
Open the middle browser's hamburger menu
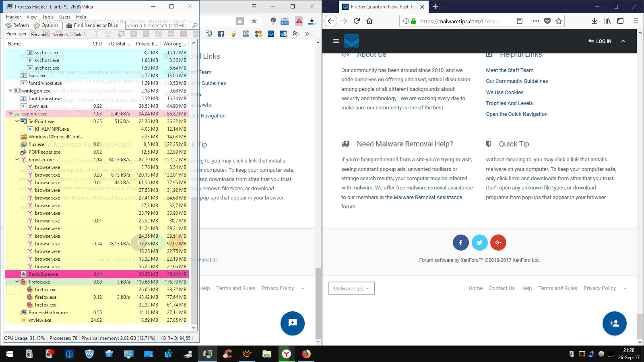click(x=254, y=6)
